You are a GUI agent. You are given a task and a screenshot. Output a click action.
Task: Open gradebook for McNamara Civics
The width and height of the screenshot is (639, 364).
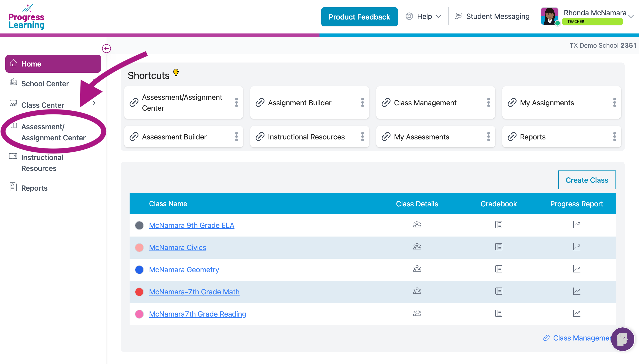(x=498, y=247)
